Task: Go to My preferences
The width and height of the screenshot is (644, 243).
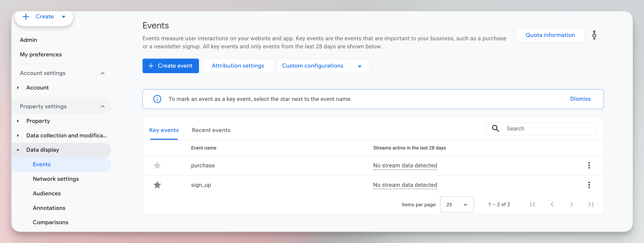Action: [x=41, y=54]
